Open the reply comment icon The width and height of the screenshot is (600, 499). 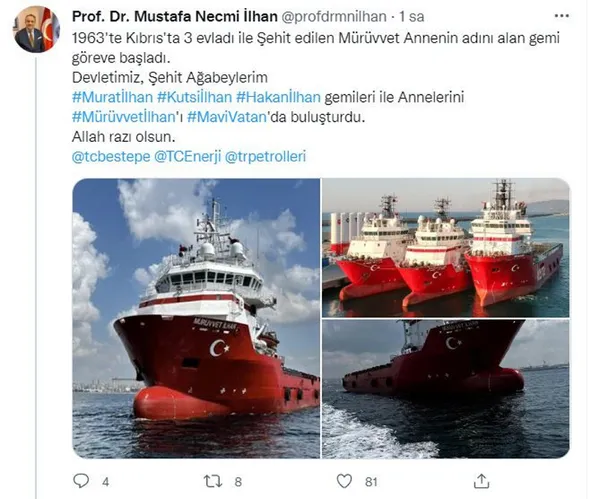point(81,481)
